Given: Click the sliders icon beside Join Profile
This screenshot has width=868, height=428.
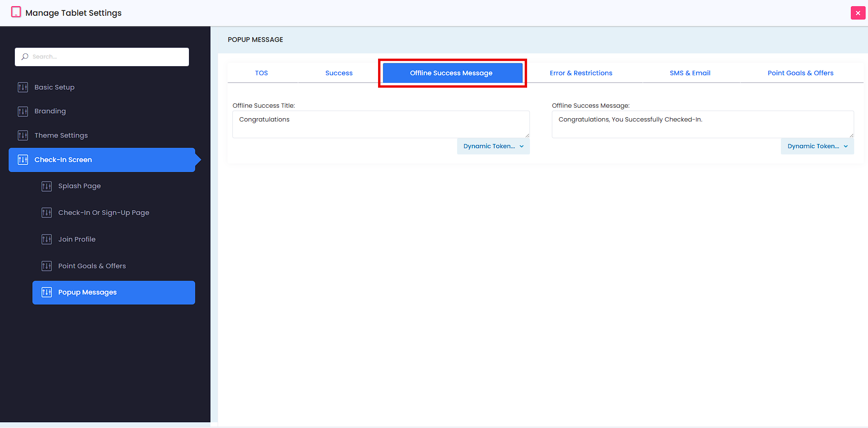Looking at the screenshot, I should pyautogui.click(x=47, y=239).
